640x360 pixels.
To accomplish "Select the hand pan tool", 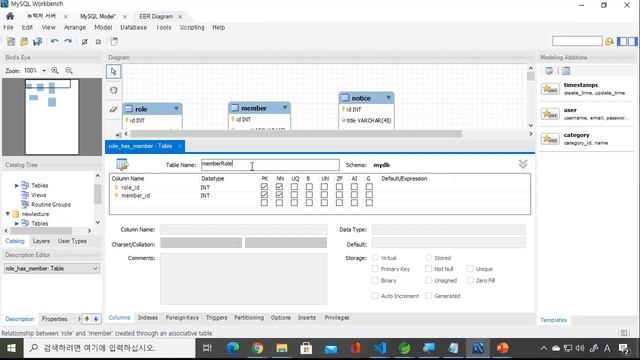I will coord(113,90).
